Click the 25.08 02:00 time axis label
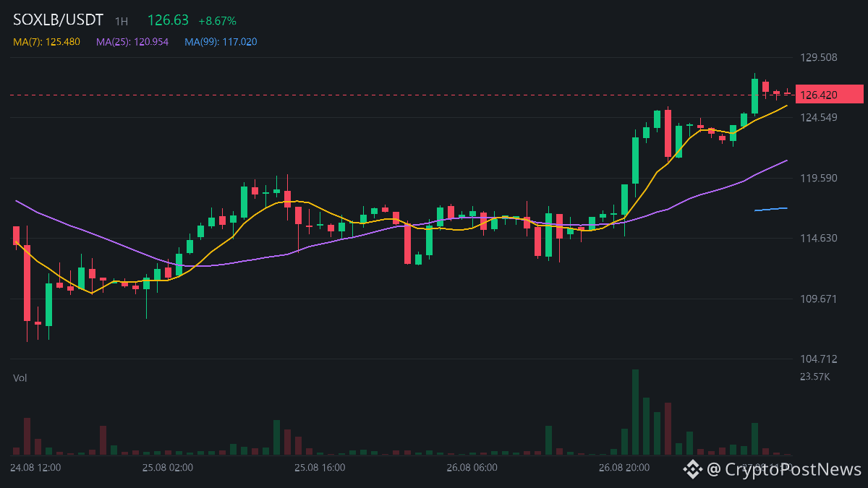The image size is (868, 488). click(x=167, y=468)
